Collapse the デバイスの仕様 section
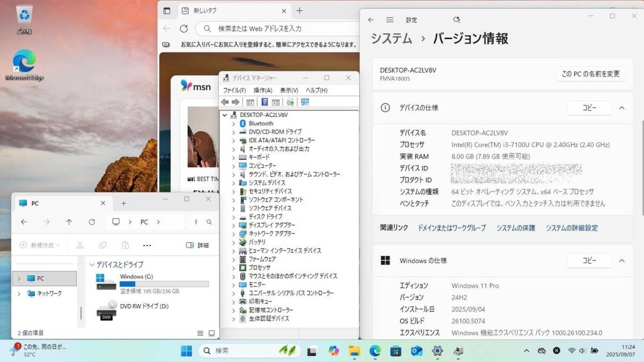This screenshot has height=362, width=644. (x=621, y=108)
